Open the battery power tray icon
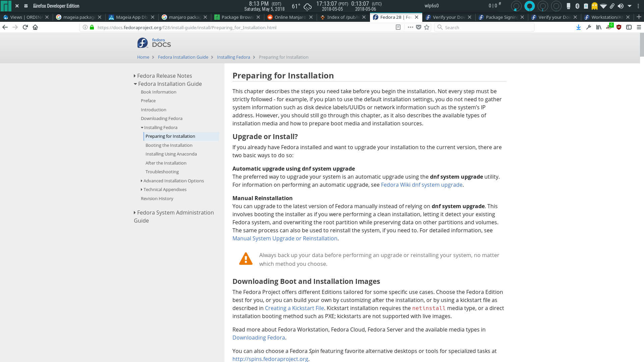The width and height of the screenshot is (644, 362). pyautogui.click(x=586, y=6)
